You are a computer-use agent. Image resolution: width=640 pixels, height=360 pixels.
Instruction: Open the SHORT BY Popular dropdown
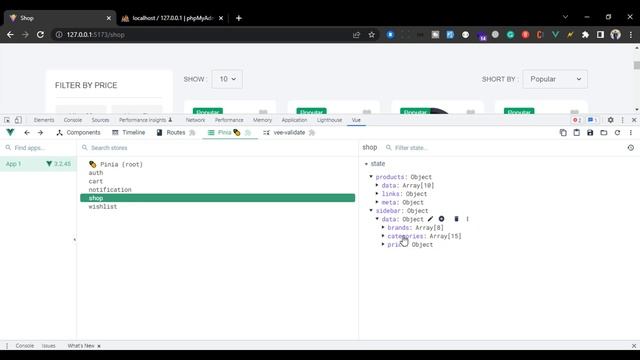(555, 79)
